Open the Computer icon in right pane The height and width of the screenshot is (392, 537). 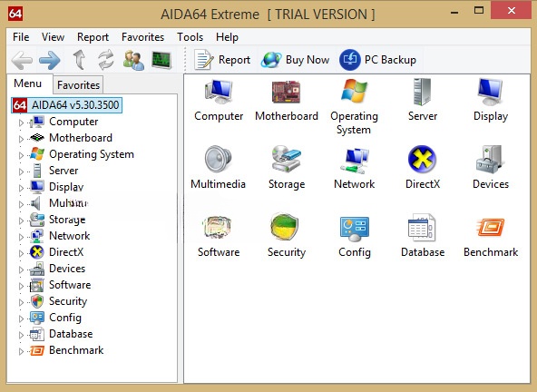[219, 92]
